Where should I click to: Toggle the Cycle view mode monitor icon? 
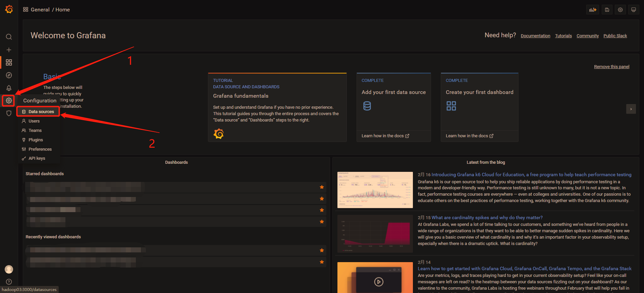(634, 10)
